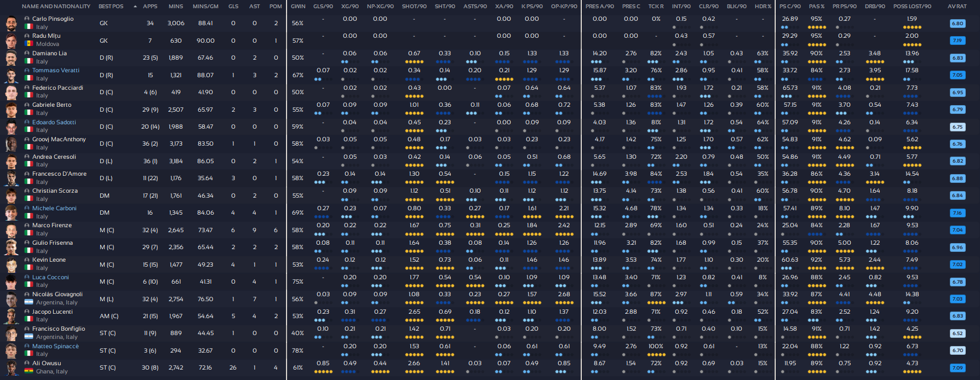Screen dimensions: 980x380
Task: Open Nicolás Giovagnoli's player profile link
Action: click(58, 294)
